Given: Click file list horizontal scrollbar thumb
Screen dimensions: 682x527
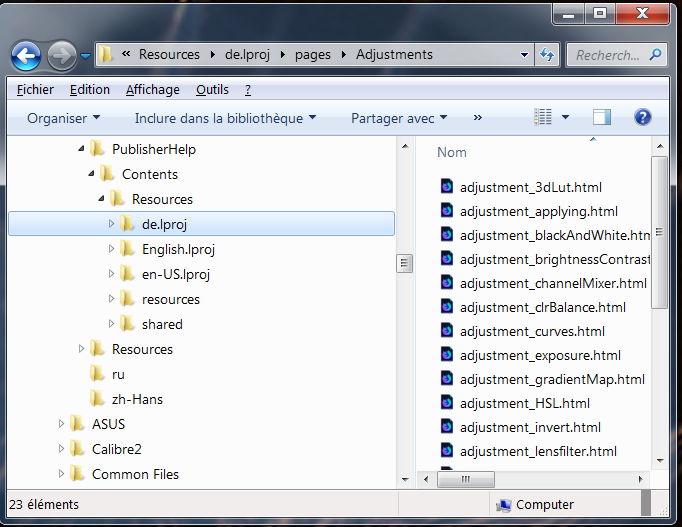Looking at the screenshot, I should [x=465, y=479].
